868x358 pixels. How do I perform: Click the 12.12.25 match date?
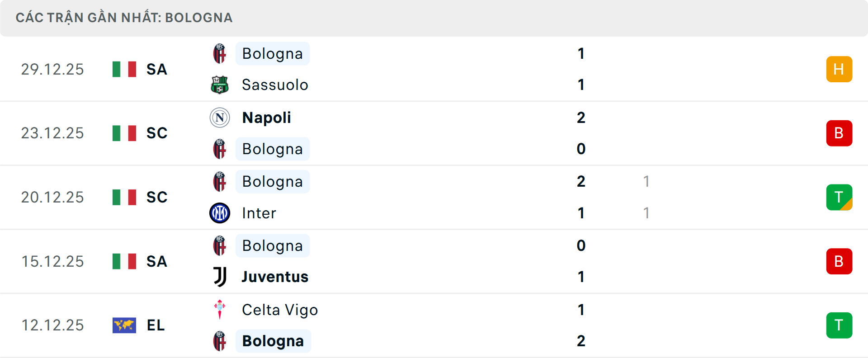coord(52,325)
